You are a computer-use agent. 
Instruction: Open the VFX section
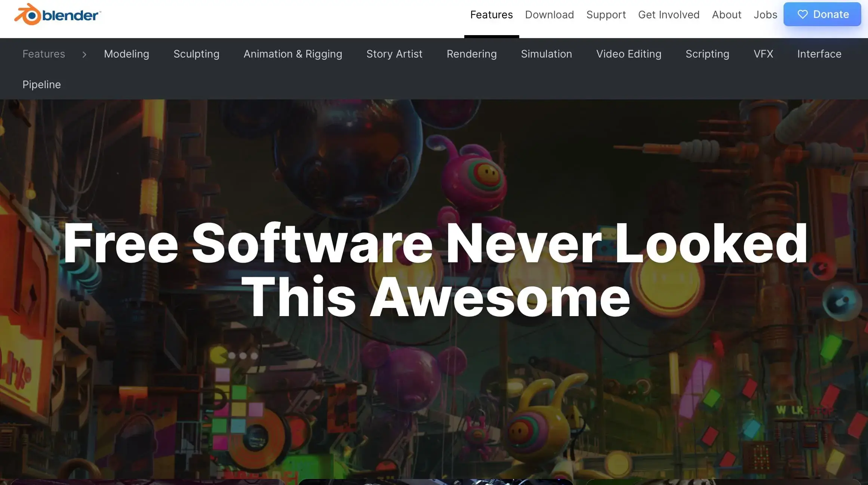[763, 54]
